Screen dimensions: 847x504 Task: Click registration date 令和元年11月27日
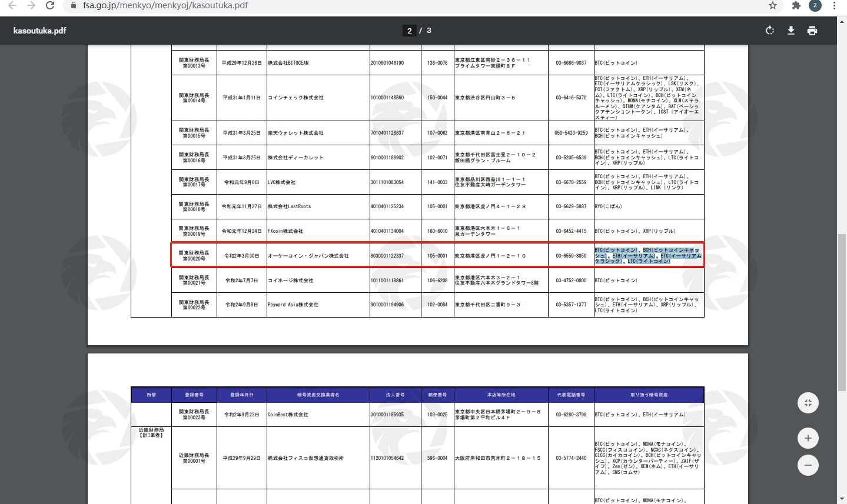(242, 206)
